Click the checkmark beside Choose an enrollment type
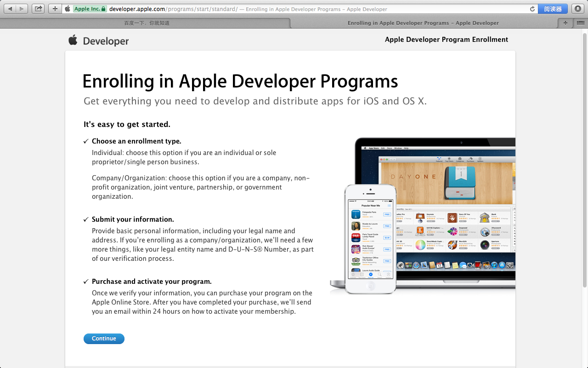588x368 pixels. (86, 142)
